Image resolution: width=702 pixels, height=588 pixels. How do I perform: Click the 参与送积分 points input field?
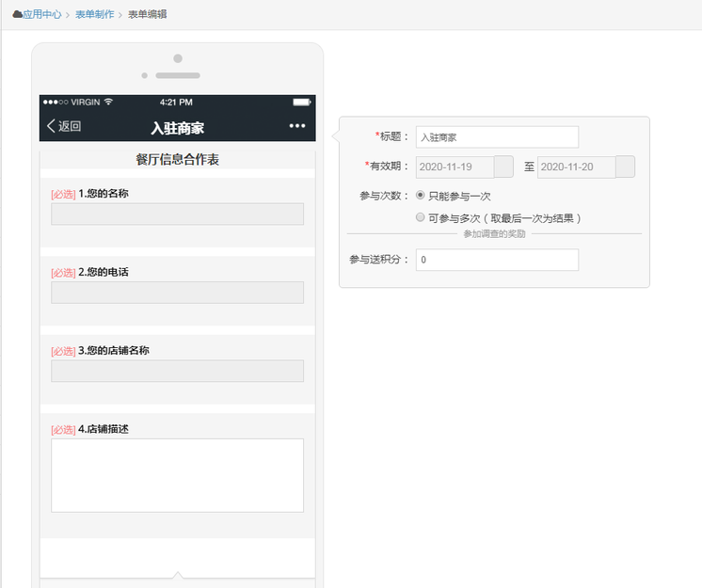coord(497,260)
